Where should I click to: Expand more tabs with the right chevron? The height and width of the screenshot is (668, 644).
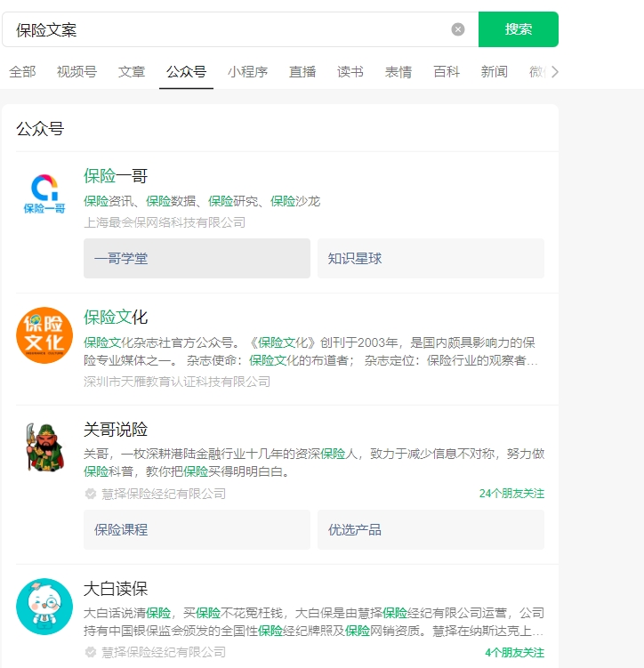554,71
